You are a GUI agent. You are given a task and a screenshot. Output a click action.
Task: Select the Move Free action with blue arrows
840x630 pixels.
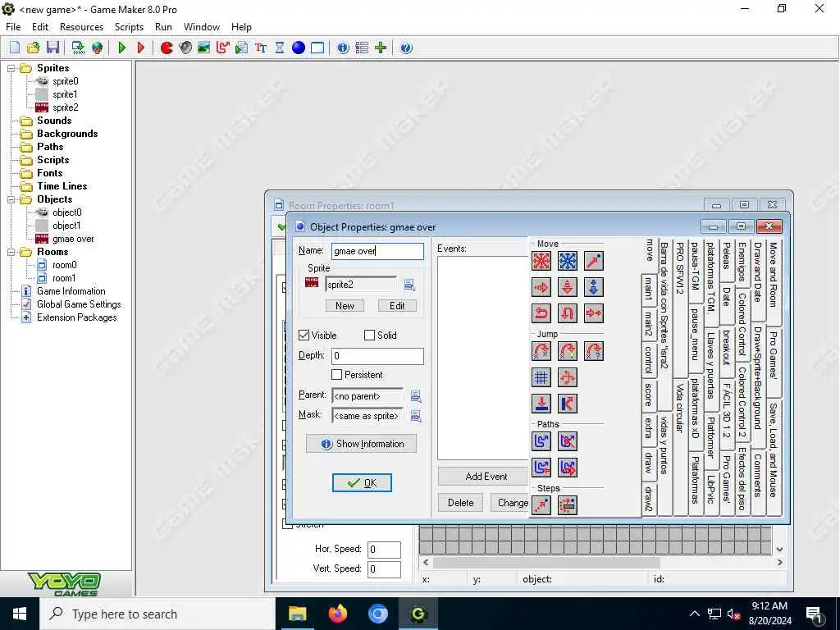click(x=568, y=261)
